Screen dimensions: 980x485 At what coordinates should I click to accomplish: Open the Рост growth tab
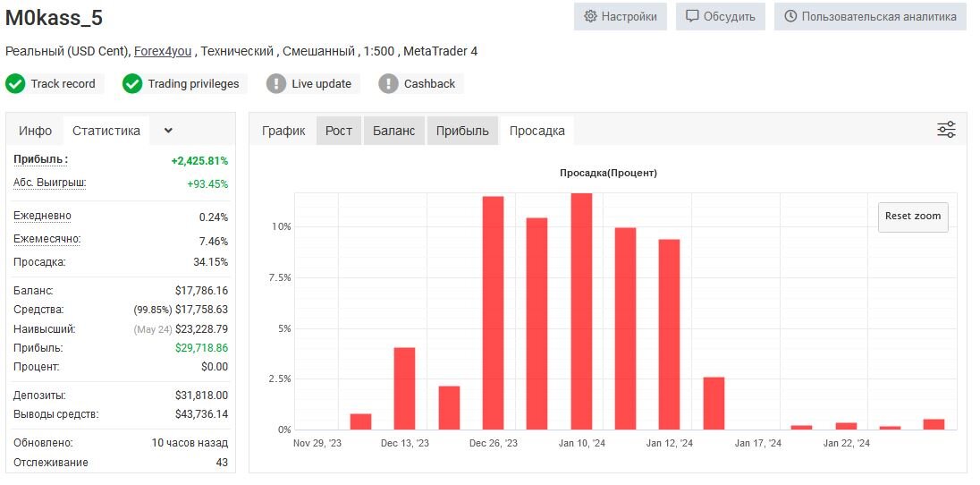coord(339,131)
